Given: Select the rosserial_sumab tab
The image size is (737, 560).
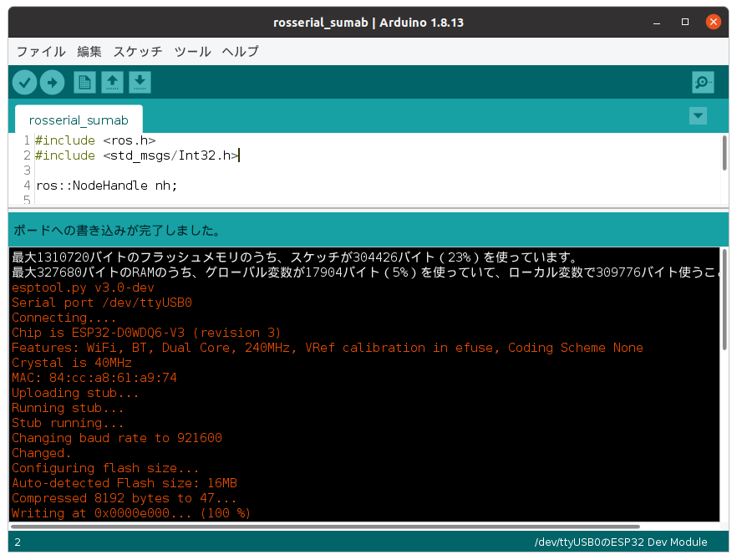Looking at the screenshot, I should (x=79, y=120).
